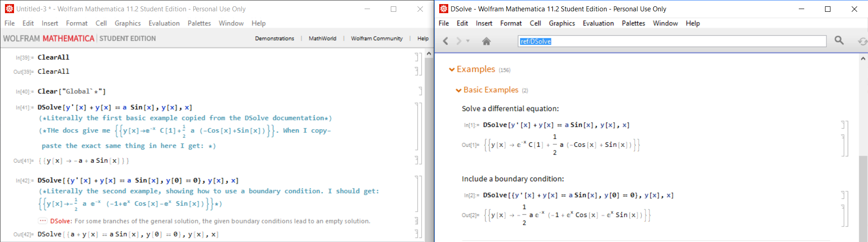Viewport: 868px width, 242px height.
Task: Collapse the Basic Examples subsection
Action: [x=459, y=90]
